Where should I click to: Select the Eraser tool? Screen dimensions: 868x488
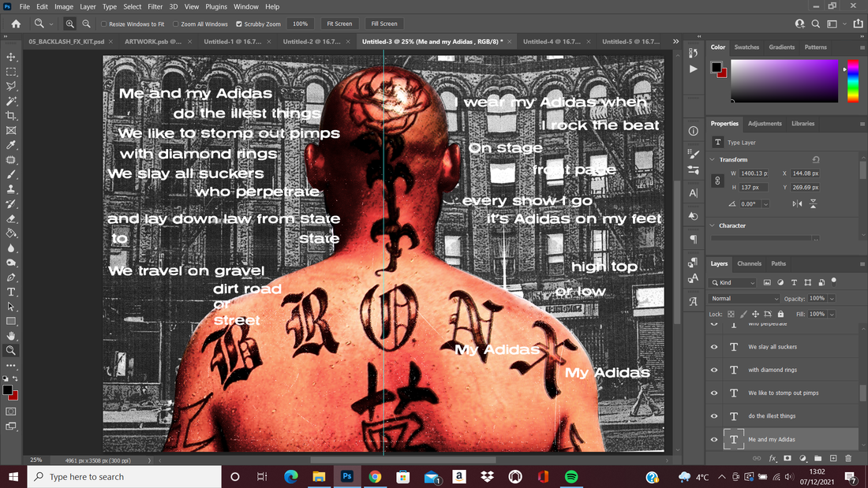11,218
